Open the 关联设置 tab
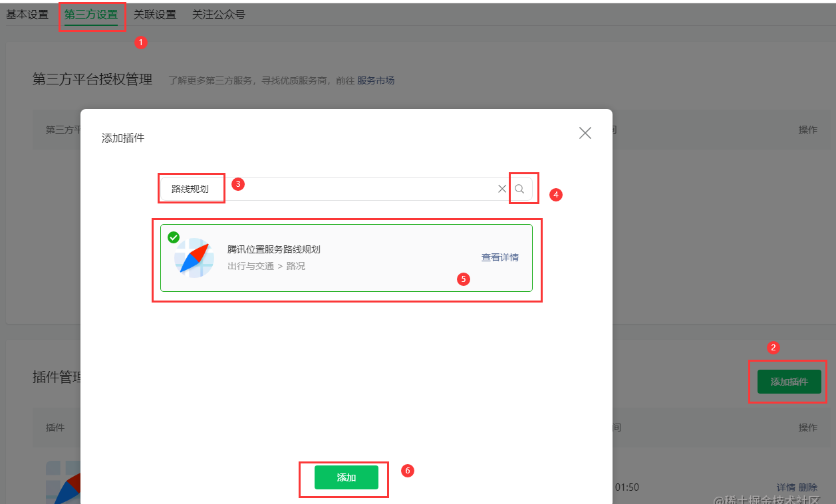This screenshot has width=836, height=504. pyautogui.click(x=155, y=14)
